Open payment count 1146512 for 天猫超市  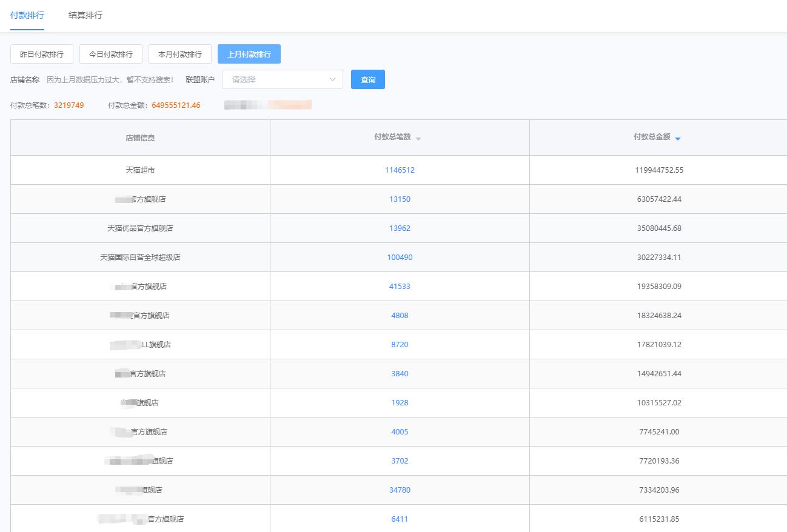pyautogui.click(x=400, y=170)
